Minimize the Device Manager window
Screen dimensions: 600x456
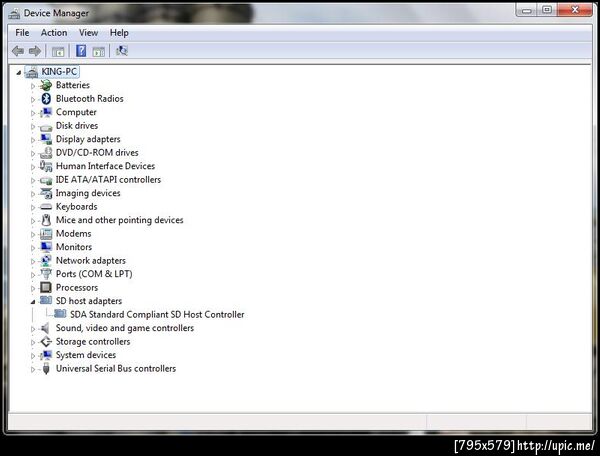tap(527, 11)
